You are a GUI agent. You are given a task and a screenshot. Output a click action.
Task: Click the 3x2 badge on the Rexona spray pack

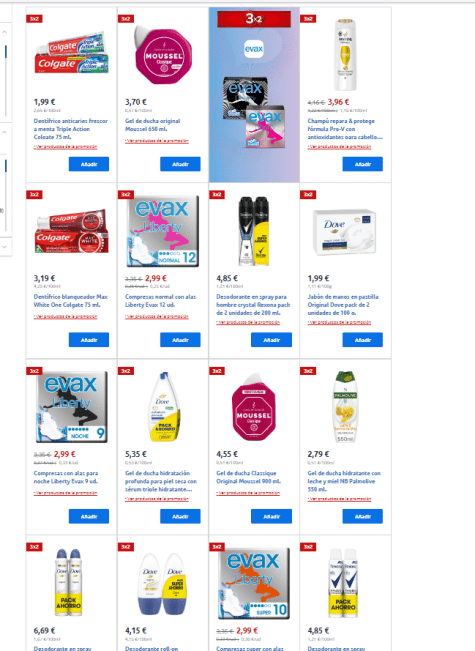[217, 194]
